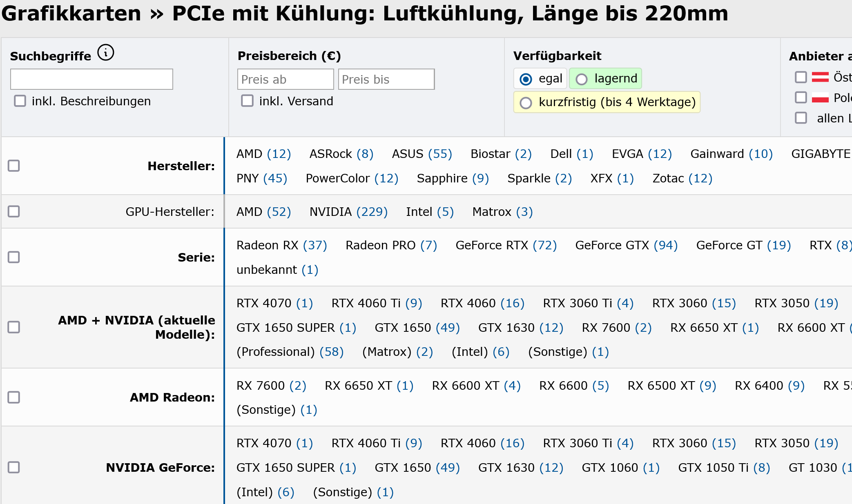The width and height of the screenshot is (852, 504).
Task: Pick Sapphire (9) manufacturer filter
Action: point(453,178)
